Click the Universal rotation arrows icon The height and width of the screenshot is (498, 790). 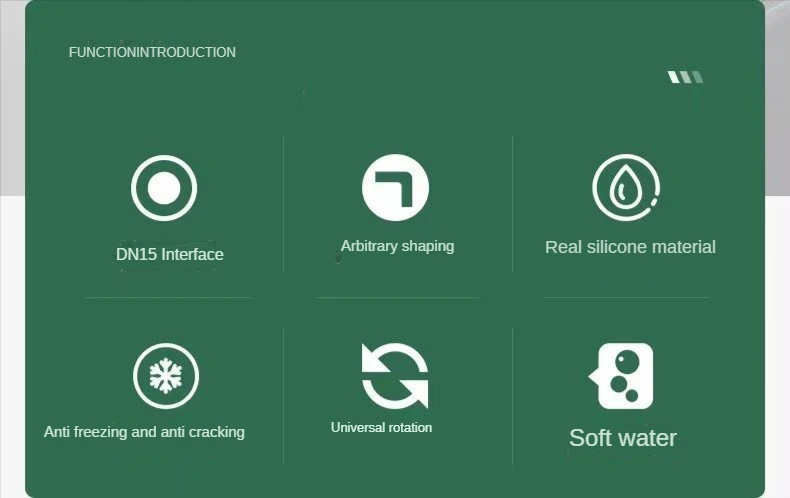(x=395, y=376)
